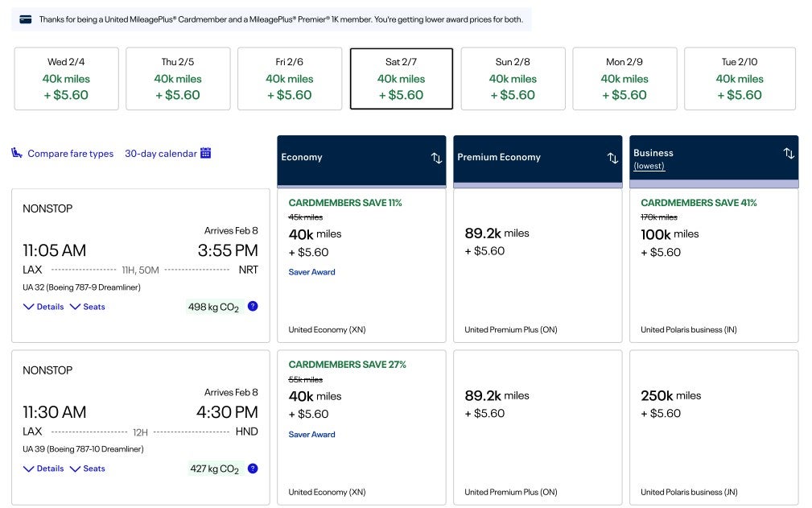This screenshot has height=508, width=812.
Task: Open Compare fare types link
Action: 70,154
